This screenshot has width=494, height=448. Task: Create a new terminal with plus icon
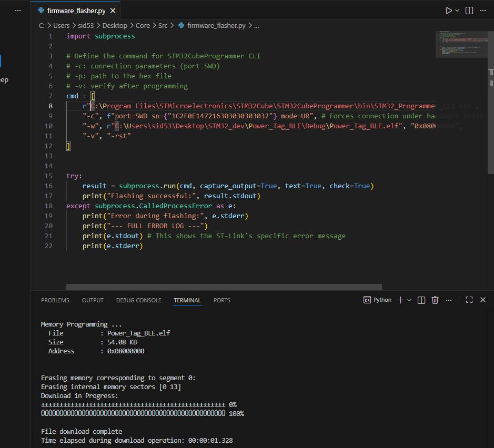pos(400,300)
